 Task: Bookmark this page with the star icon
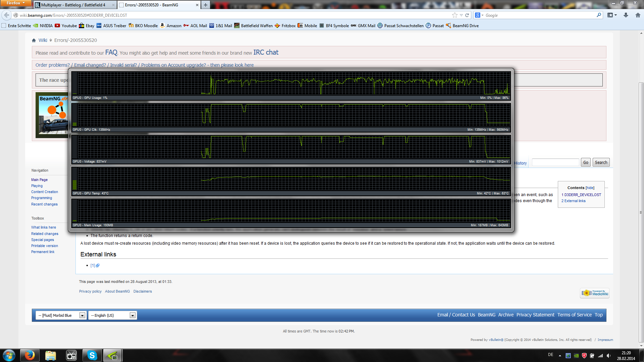tap(454, 15)
